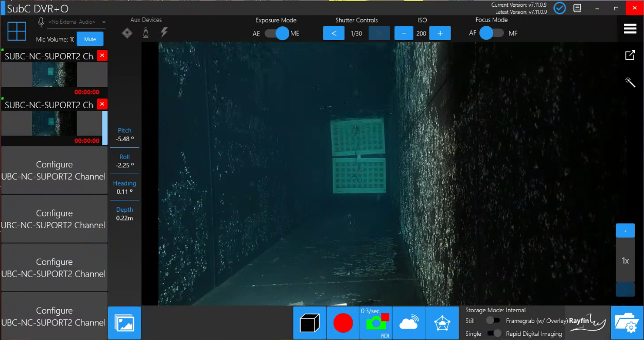Click the 1x zoom level indicator
This screenshot has width=644, height=340.
625,261
